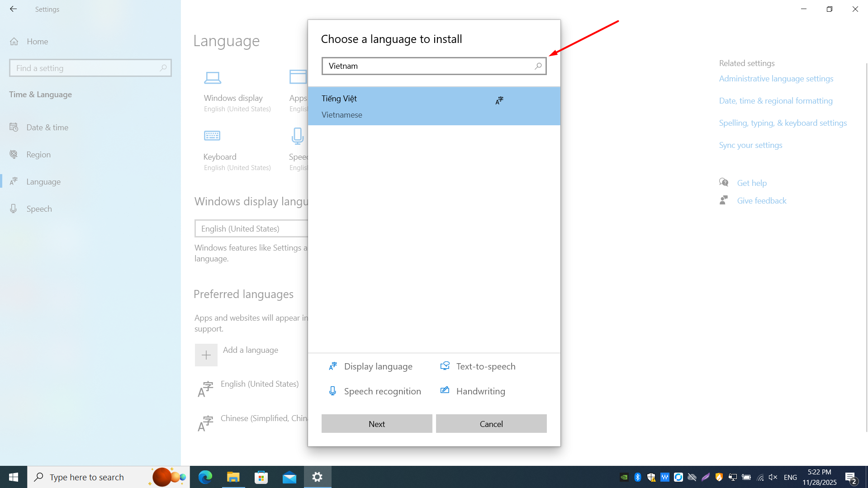Click the Speech recognition microphone legend icon
The height and width of the screenshot is (488, 868).
pyautogui.click(x=332, y=391)
